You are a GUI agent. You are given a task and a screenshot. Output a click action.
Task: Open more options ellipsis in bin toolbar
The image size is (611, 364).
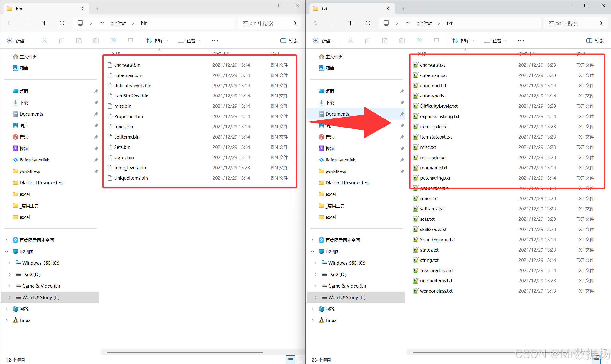(215, 41)
